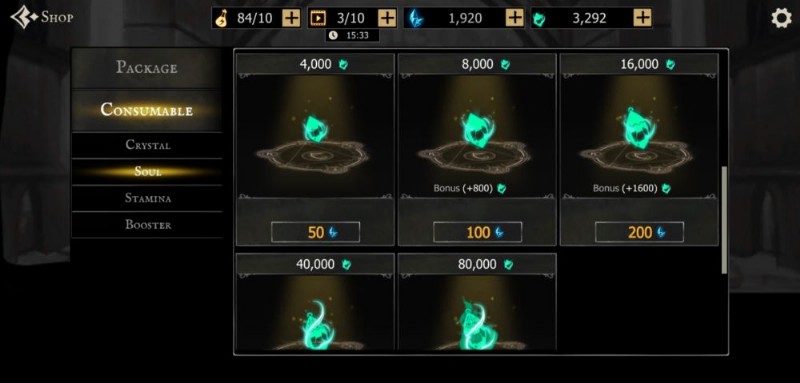Tap the blue crystal currency icon
The width and height of the screenshot is (800, 383).
(416, 19)
